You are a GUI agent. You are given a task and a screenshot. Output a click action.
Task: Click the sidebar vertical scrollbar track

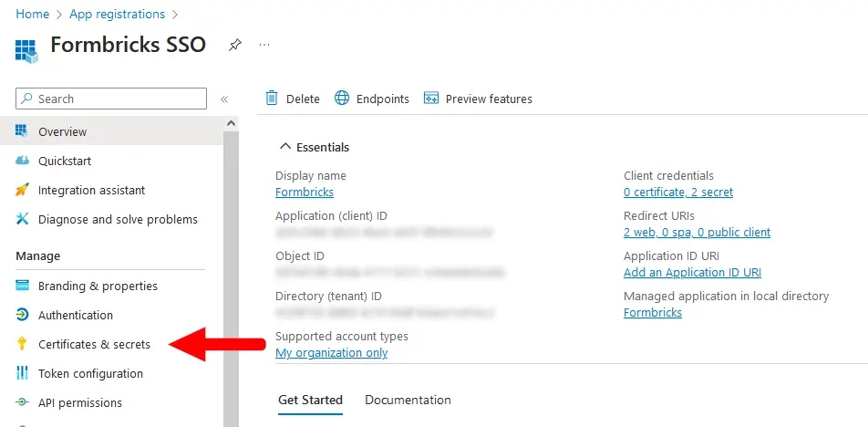click(x=231, y=277)
